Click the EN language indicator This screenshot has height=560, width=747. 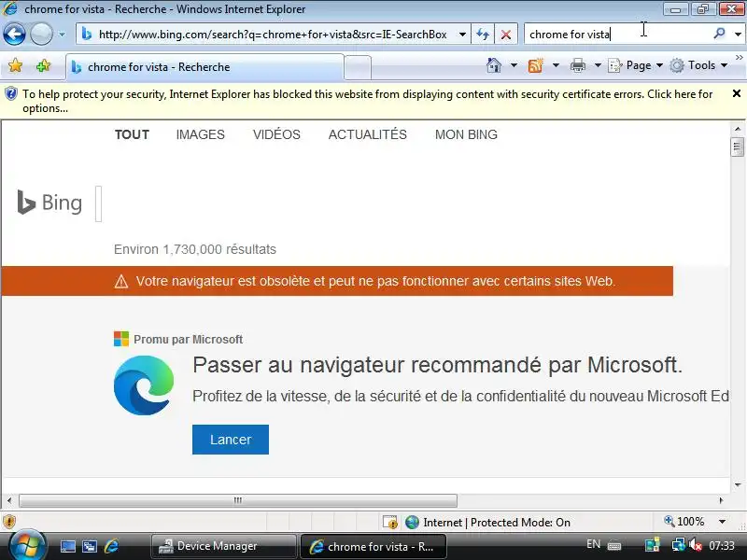click(593, 544)
